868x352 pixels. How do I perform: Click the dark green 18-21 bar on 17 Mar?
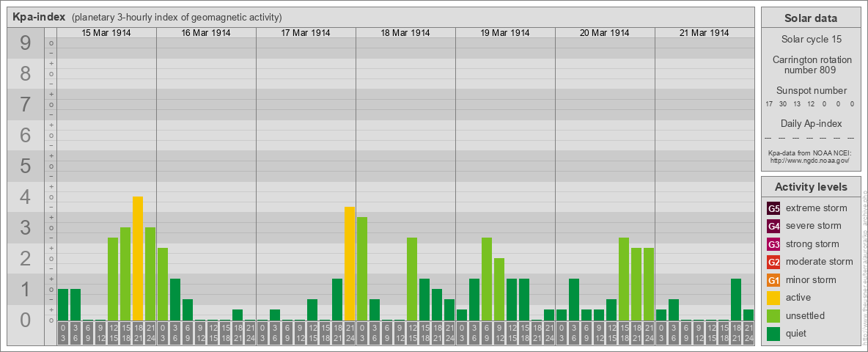click(x=337, y=299)
